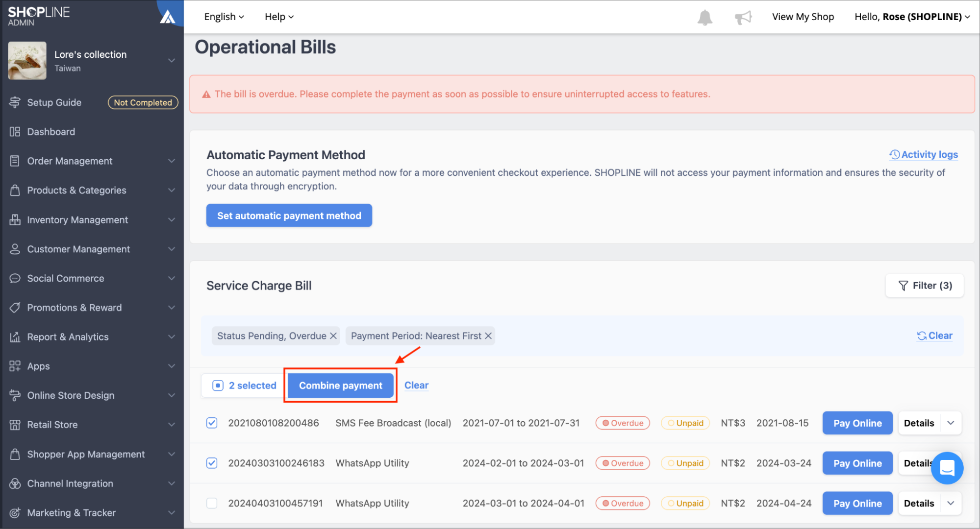Remove the Status Pending, Overdue filter chip

point(333,336)
